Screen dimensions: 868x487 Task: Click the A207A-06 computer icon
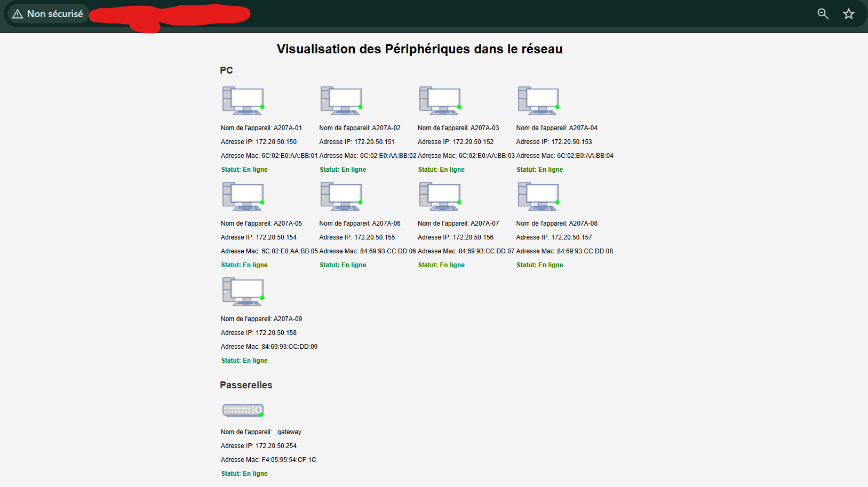pyautogui.click(x=341, y=196)
